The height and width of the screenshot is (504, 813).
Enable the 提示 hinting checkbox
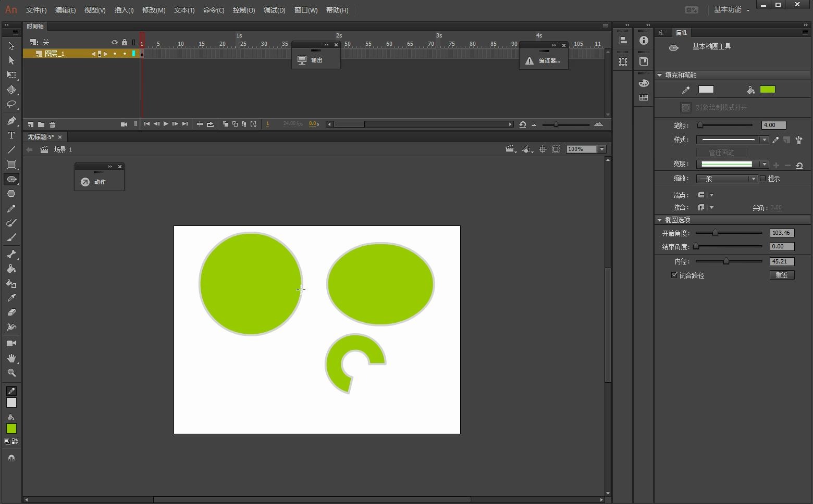pyautogui.click(x=763, y=178)
